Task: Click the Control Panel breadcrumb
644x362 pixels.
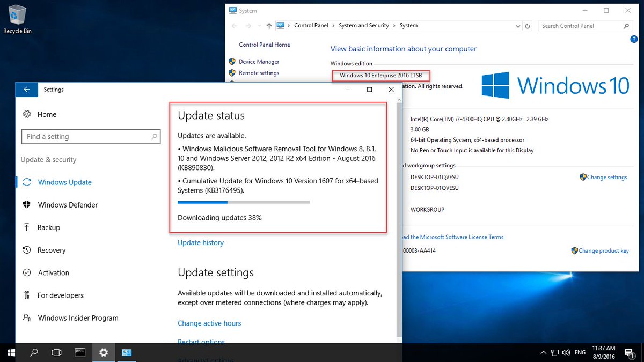Action: click(x=311, y=26)
